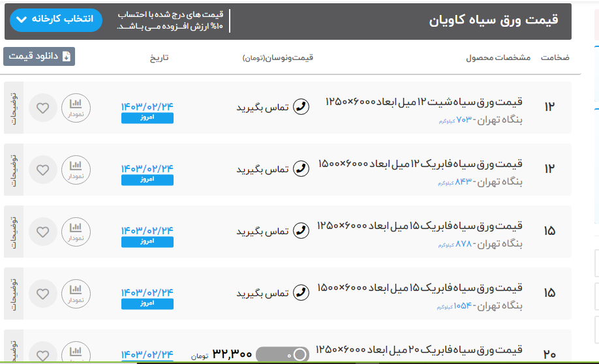Click the تاریخ column header
599x364 pixels.
tap(159, 57)
